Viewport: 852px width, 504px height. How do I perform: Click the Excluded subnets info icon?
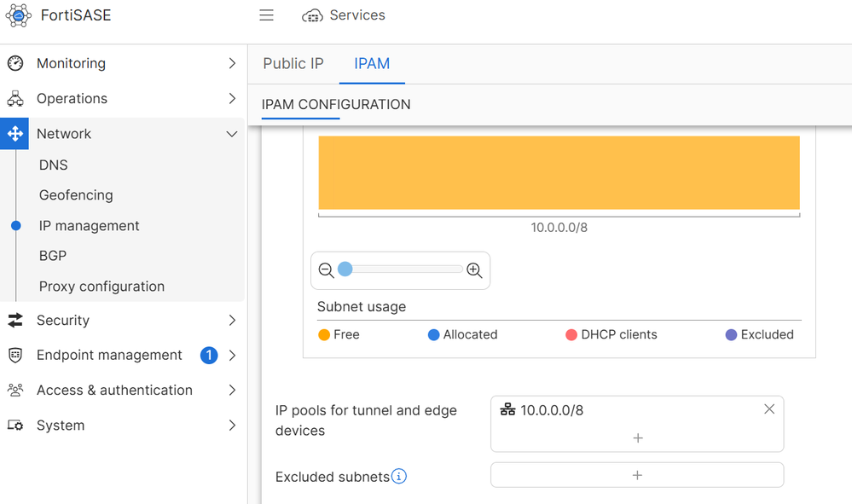[399, 476]
